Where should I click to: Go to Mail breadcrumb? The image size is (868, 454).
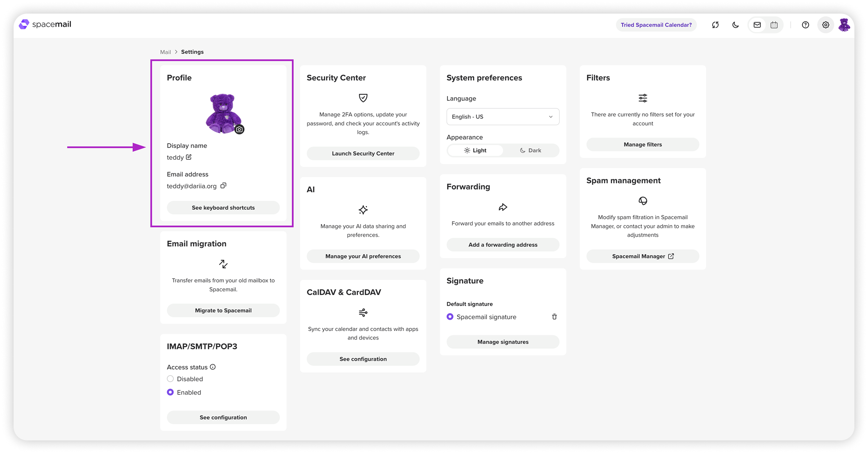pyautogui.click(x=166, y=52)
